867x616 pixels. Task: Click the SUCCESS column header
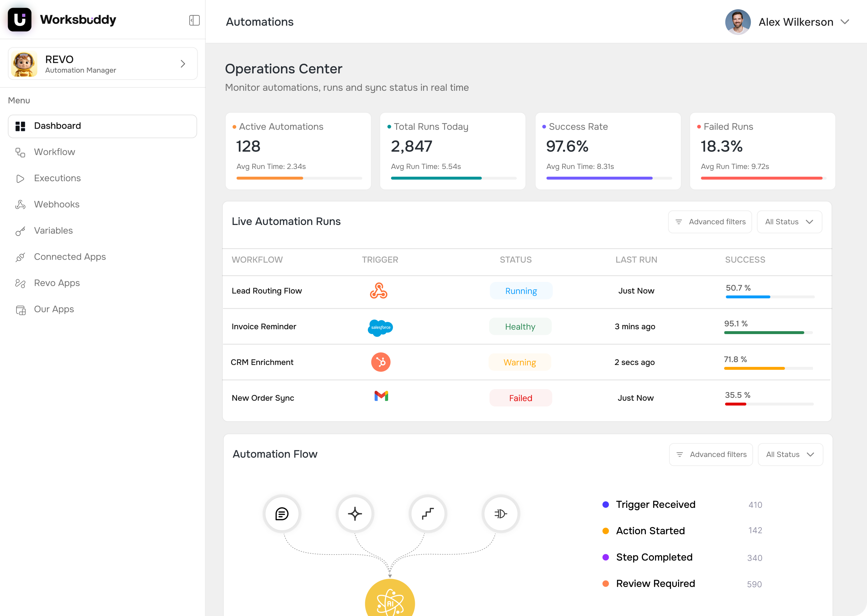[745, 260]
